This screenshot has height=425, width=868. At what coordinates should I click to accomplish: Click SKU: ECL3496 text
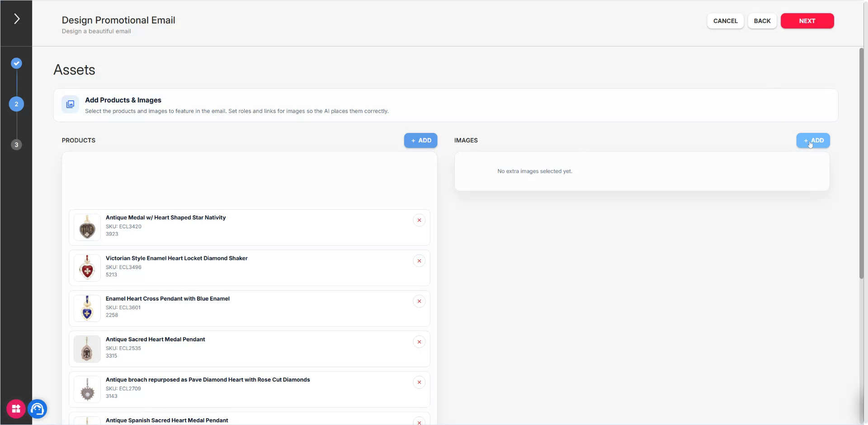point(123,267)
